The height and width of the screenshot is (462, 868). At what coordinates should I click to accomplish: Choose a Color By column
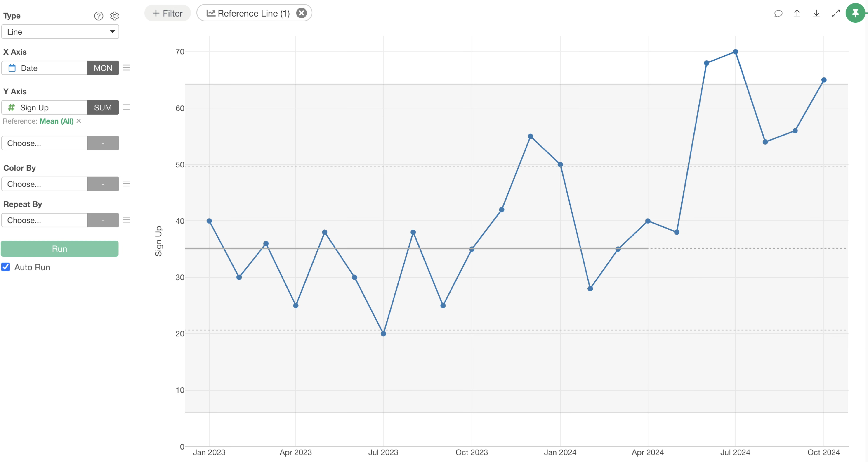44,184
